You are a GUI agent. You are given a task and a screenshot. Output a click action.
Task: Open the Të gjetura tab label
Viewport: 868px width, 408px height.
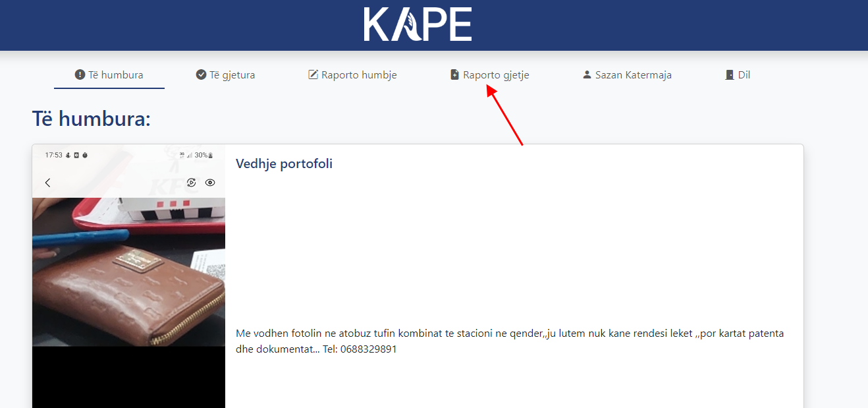[x=232, y=75]
